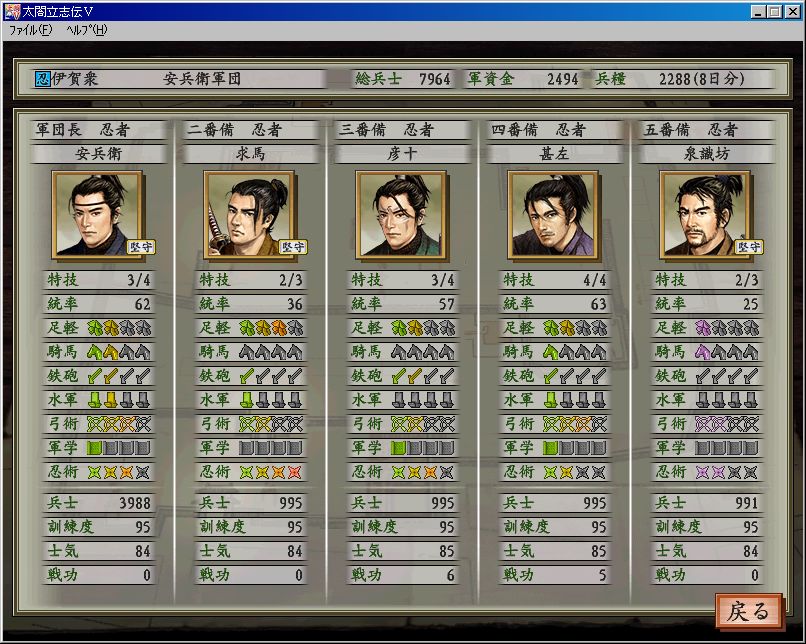Click the 泉識坊 name plate
Image resolution: width=806 pixels, height=644 pixels.
coord(706,154)
